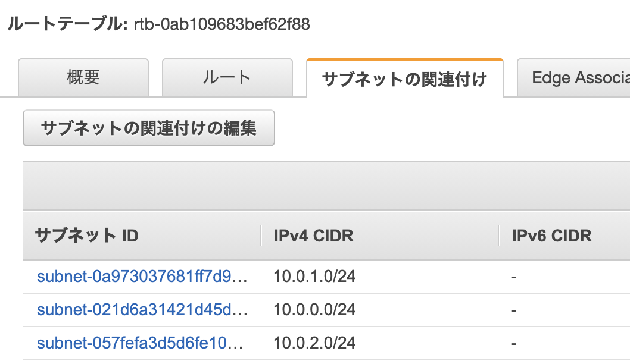
Task: Open the Edge Associations tab
Action: (x=573, y=77)
